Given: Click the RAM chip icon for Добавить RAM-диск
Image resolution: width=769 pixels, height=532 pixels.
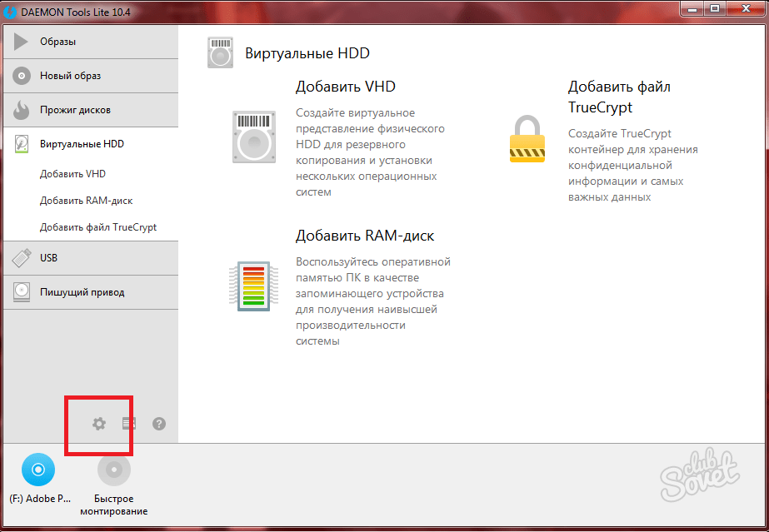Looking at the screenshot, I should pos(254,286).
